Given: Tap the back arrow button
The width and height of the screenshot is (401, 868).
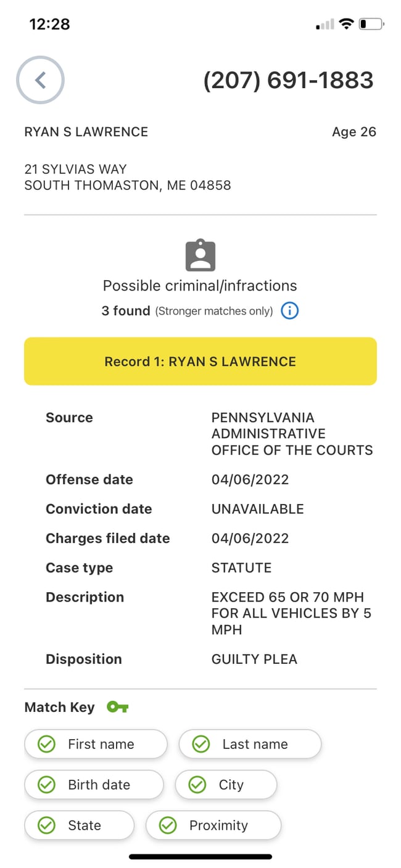Looking at the screenshot, I should tap(40, 80).
